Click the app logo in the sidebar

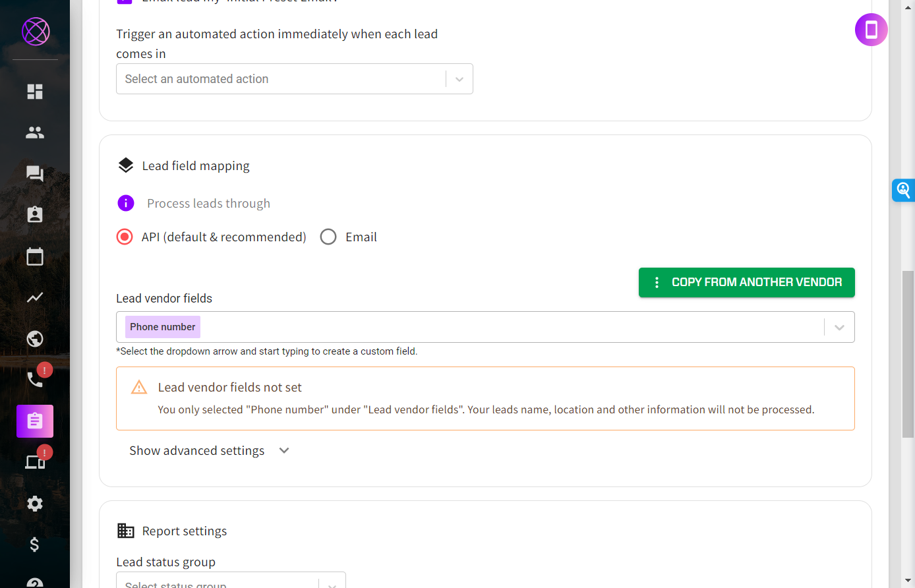pos(36,31)
